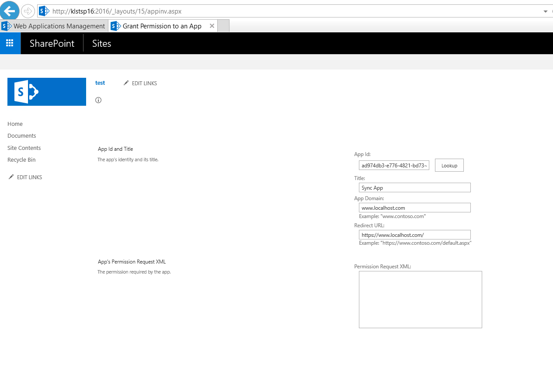Click the Title field containing Sync App
Screen dimensions: 553x392
click(x=415, y=187)
